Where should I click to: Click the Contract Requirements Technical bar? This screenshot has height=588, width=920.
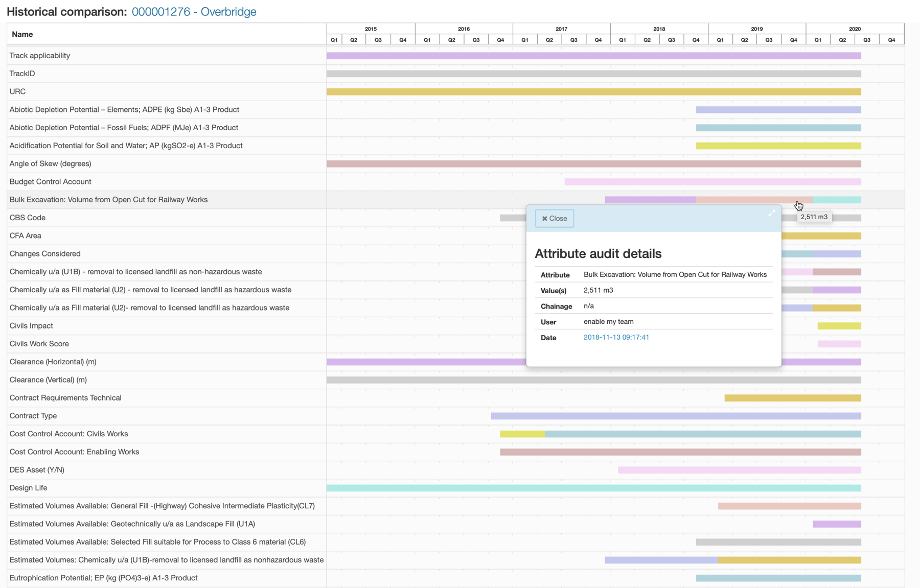(x=793, y=398)
